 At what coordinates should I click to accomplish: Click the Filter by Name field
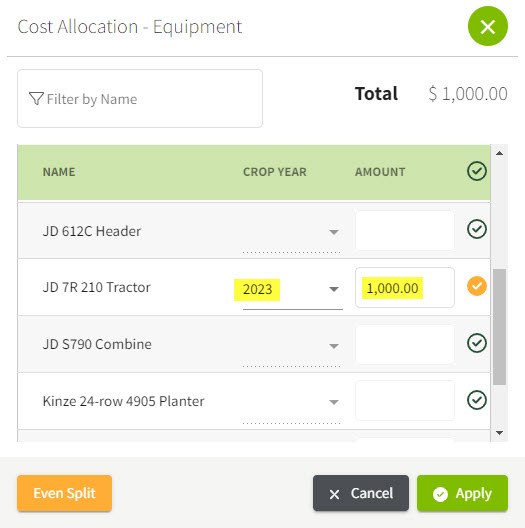pyautogui.click(x=140, y=98)
